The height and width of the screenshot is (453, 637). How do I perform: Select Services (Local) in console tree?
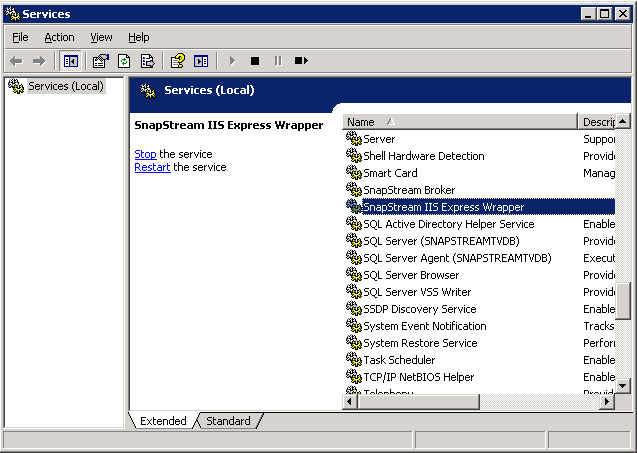(x=65, y=86)
